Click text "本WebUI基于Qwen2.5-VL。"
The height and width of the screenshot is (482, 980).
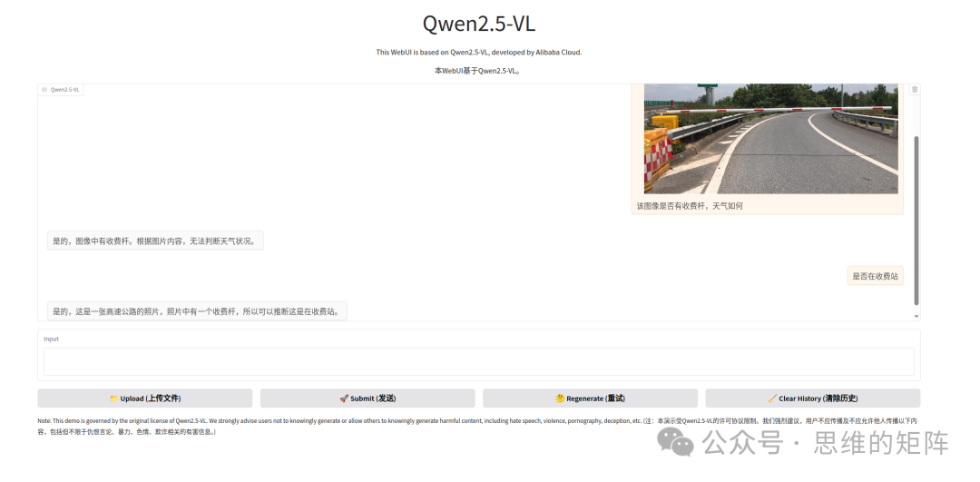click(x=479, y=71)
